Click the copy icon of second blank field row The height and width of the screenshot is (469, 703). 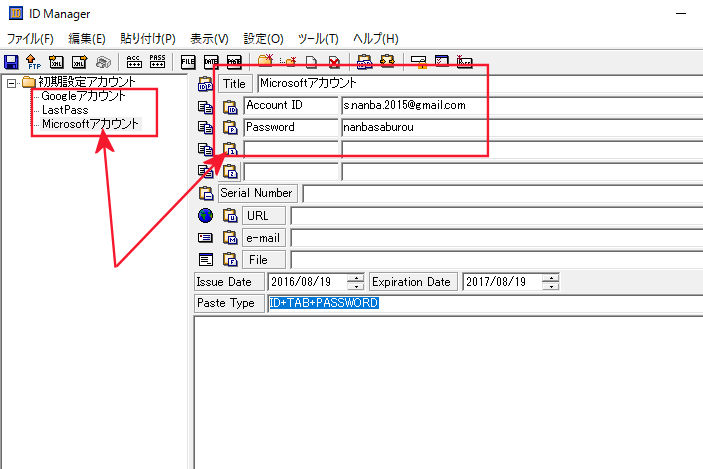pyautogui.click(x=205, y=171)
